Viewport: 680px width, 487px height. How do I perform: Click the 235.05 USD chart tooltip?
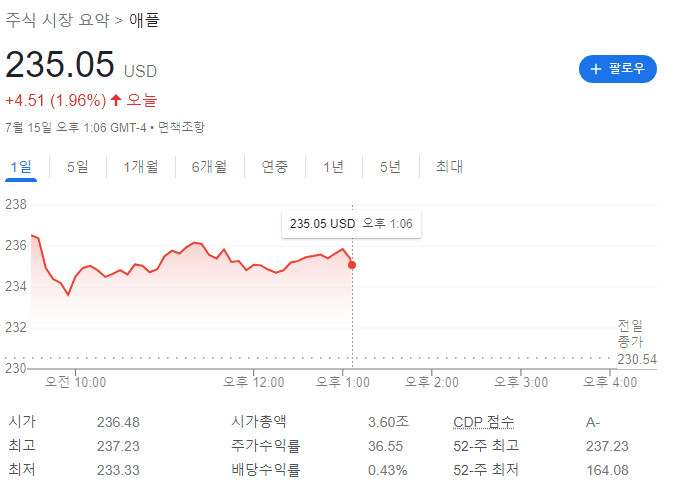pyautogui.click(x=351, y=224)
